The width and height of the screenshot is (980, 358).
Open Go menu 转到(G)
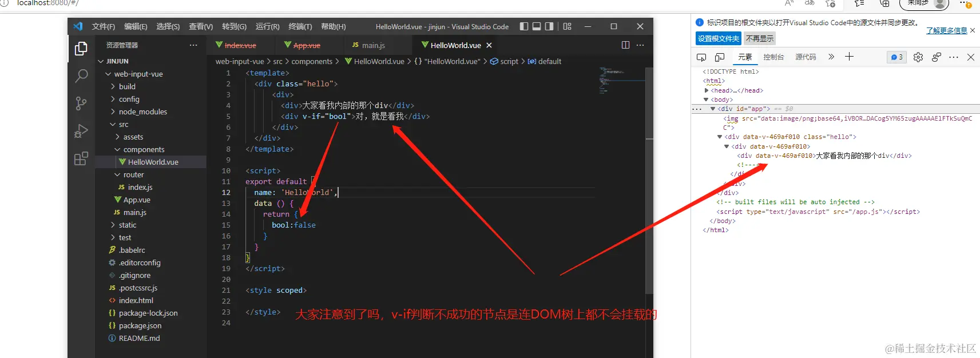tap(234, 26)
